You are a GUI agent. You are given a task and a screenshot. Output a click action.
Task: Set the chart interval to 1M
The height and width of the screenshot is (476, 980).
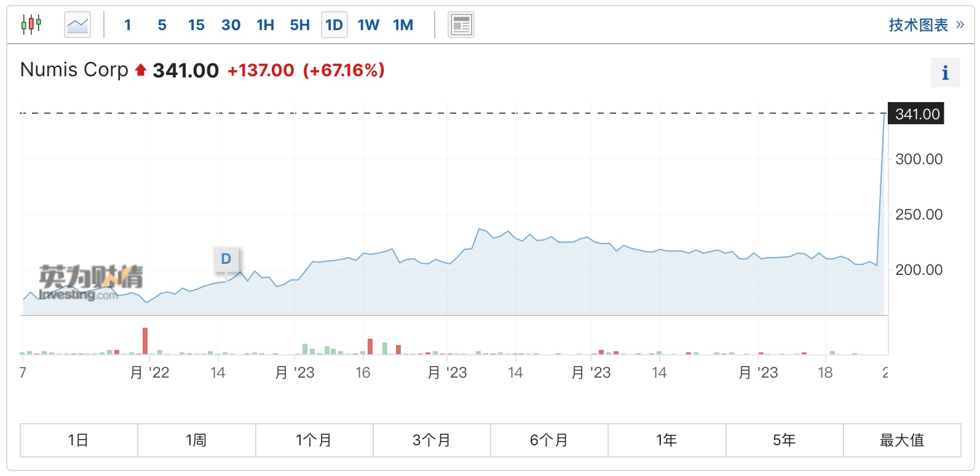pyautogui.click(x=403, y=25)
